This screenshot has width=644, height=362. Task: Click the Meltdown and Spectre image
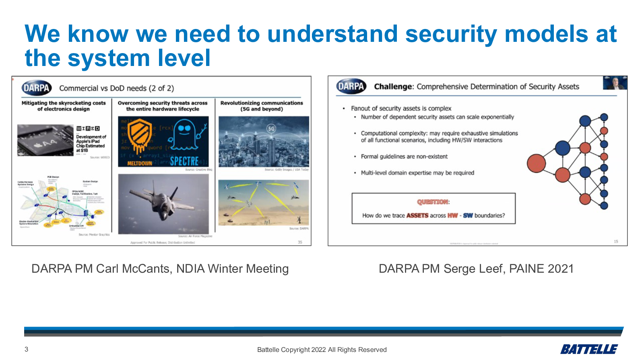pyautogui.click(x=163, y=142)
